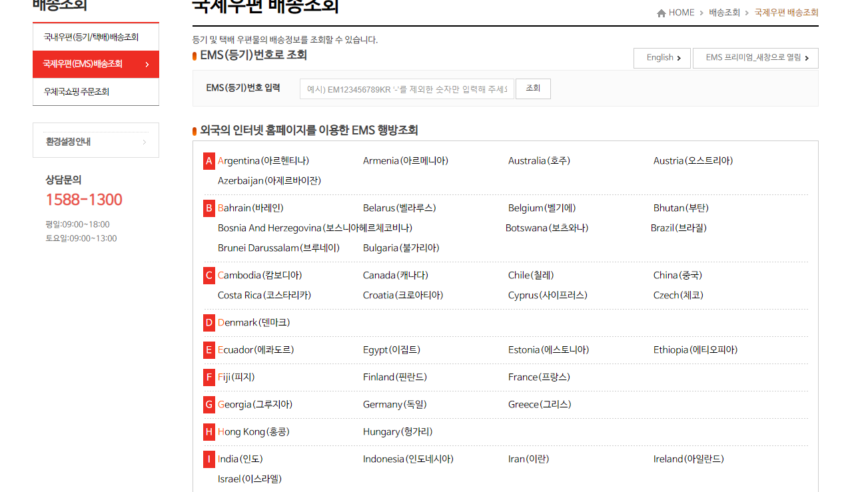
Task: Click the red letter B index badge
Action: (209, 208)
